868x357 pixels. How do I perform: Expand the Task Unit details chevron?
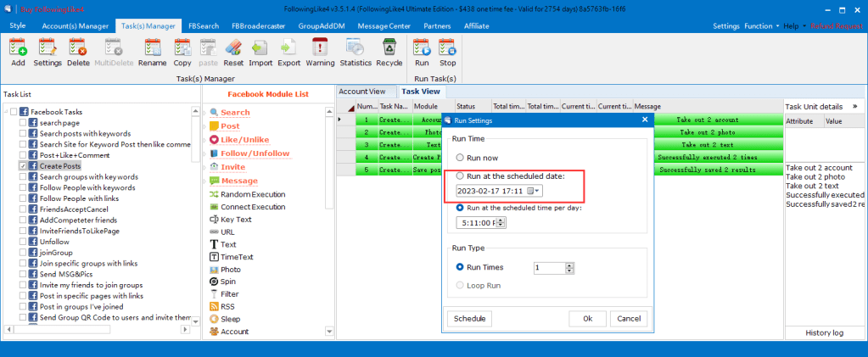pyautogui.click(x=855, y=107)
